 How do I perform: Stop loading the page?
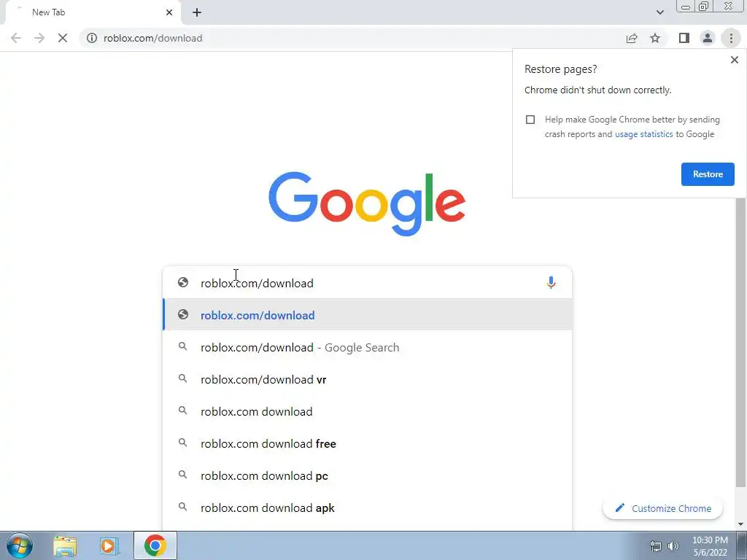point(63,38)
